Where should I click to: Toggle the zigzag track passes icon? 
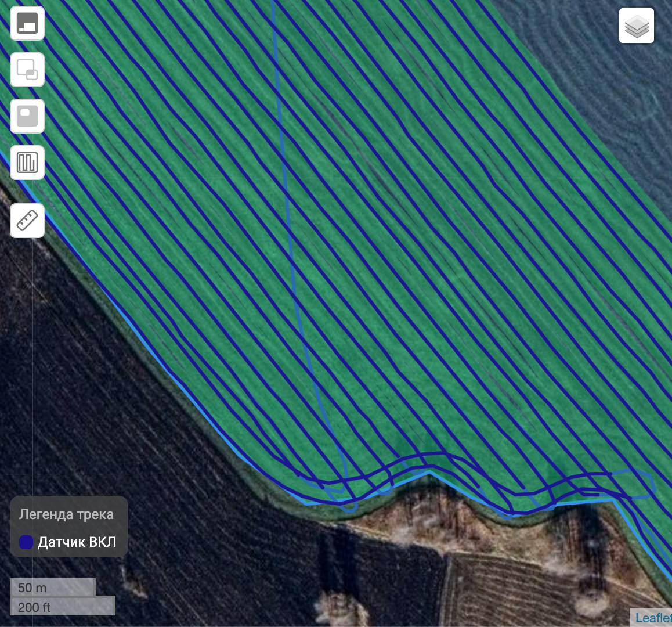[x=27, y=163]
